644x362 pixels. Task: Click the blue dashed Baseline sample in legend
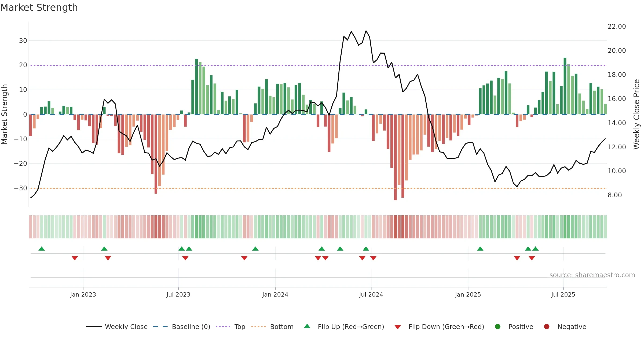[160, 327]
